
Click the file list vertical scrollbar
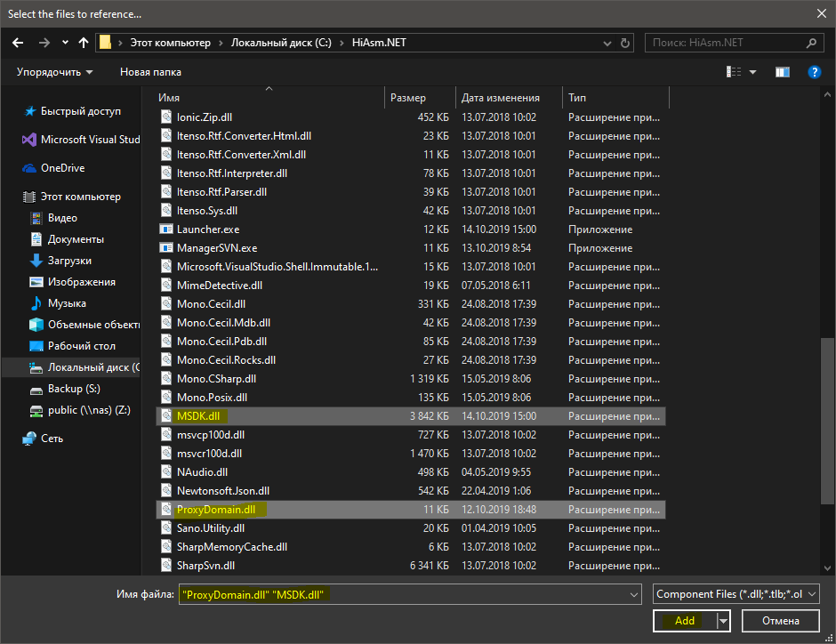827,374
